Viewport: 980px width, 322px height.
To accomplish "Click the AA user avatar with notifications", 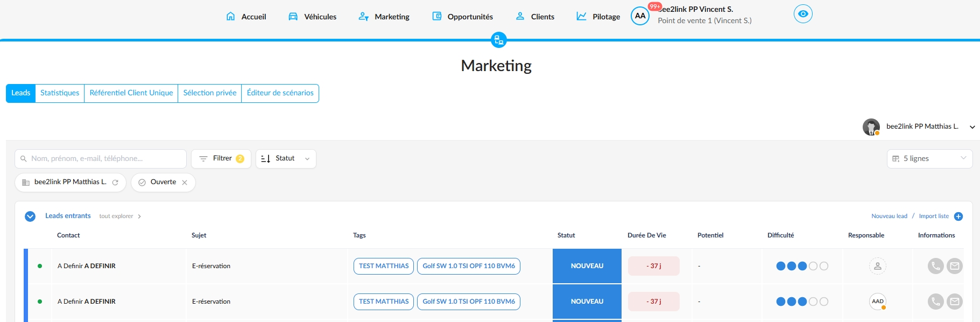I will 640,16.
